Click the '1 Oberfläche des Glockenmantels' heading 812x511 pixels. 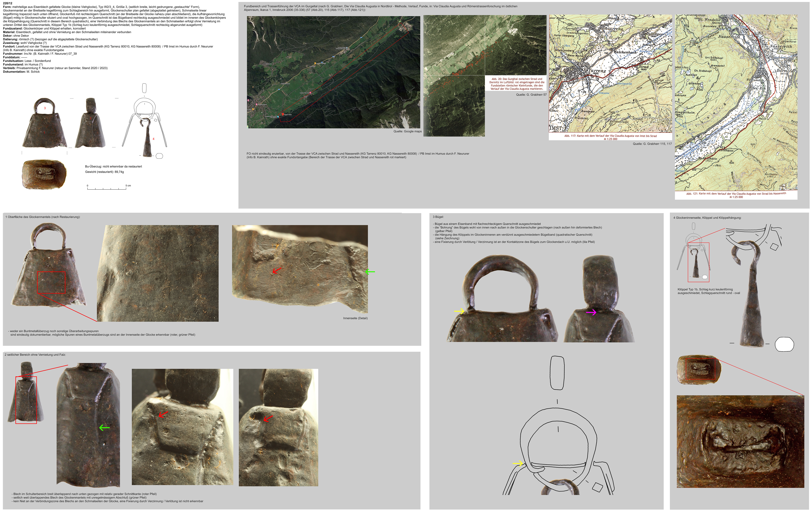pos(43,217)
